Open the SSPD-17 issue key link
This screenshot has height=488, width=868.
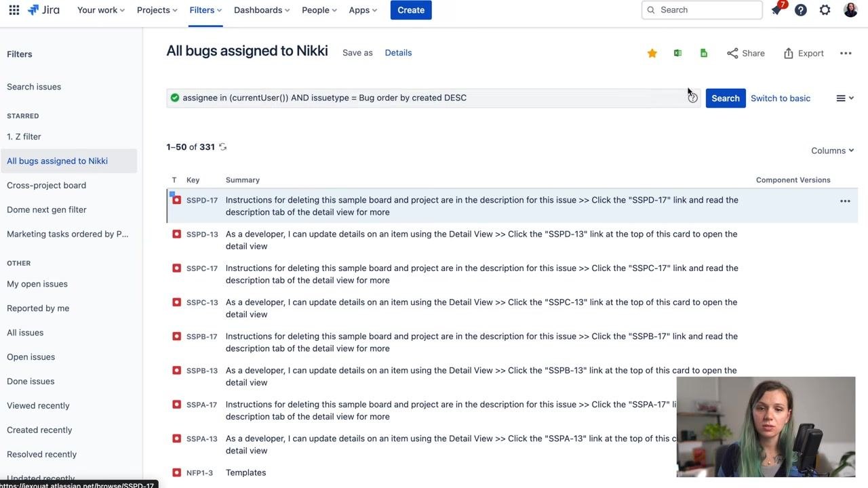click(202, 201)
